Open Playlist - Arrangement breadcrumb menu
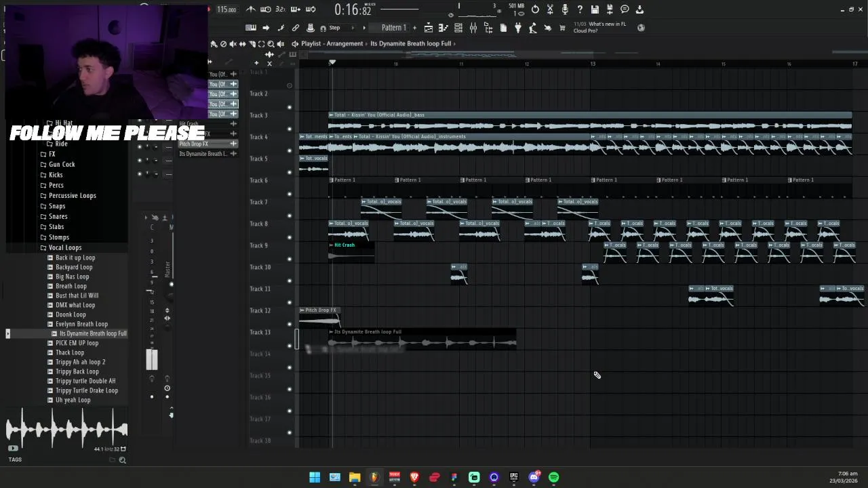The image size is (868, 488). coord(332,43)
